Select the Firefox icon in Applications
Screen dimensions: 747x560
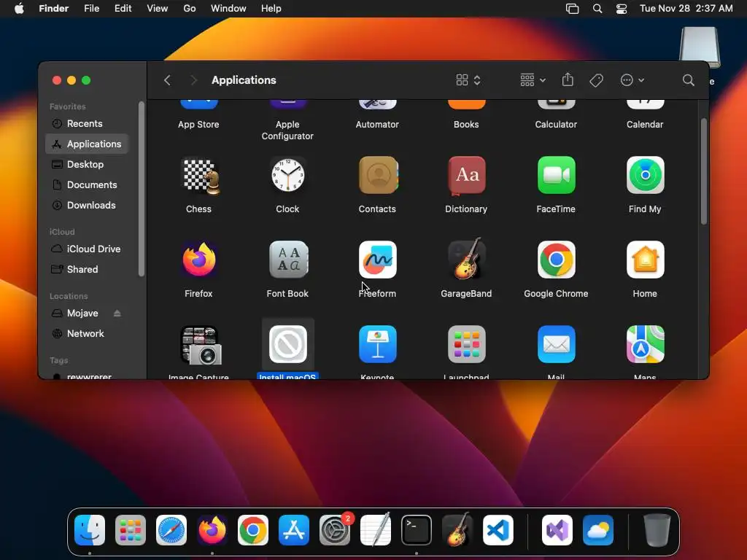coord(198,260)
